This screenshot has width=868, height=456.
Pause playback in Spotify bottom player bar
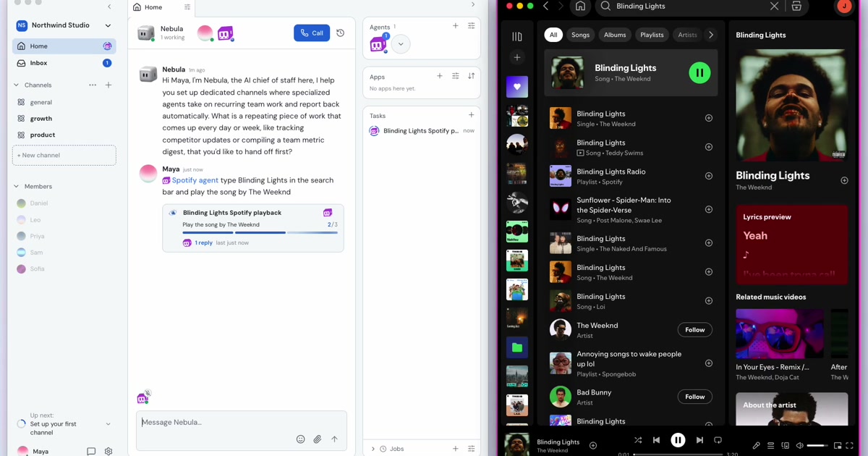coord(678,440)
